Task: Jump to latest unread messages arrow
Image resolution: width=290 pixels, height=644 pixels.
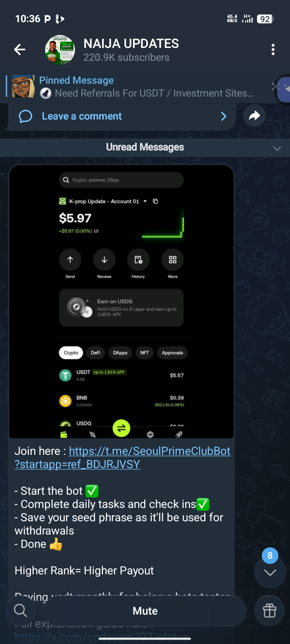Action: click(x=270, y=573)
